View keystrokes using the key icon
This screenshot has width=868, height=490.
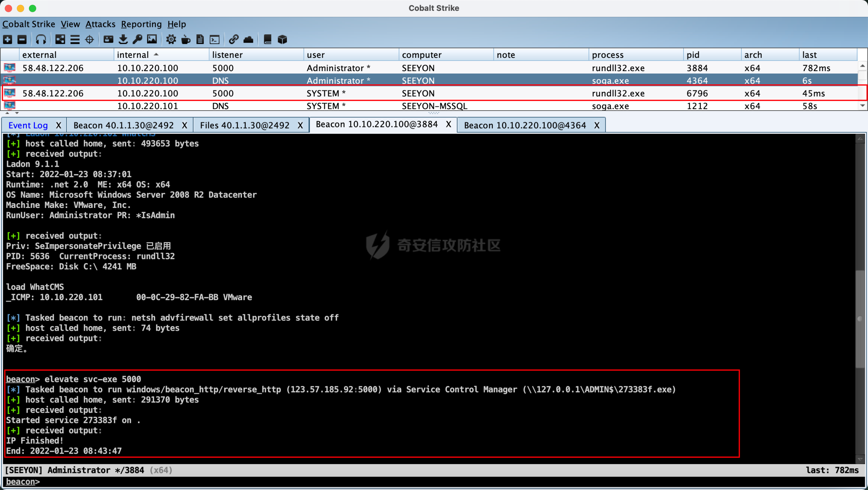coord(138,39)
